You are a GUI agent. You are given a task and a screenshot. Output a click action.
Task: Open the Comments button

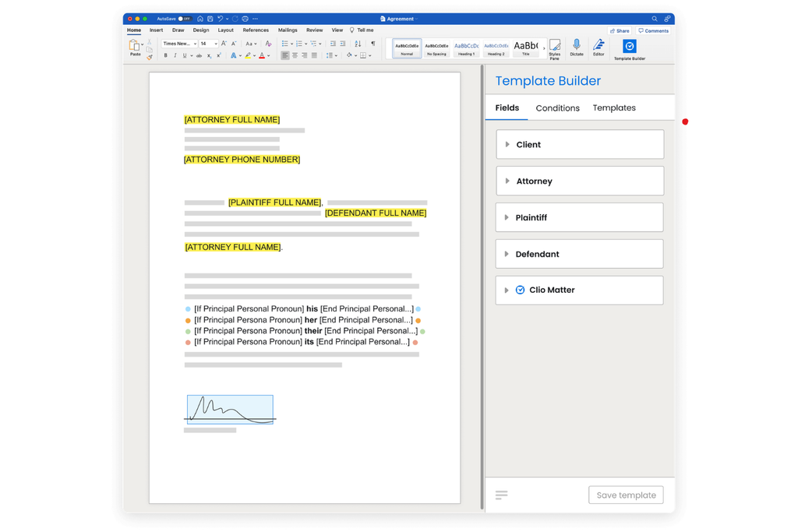(x=654, y=31)
